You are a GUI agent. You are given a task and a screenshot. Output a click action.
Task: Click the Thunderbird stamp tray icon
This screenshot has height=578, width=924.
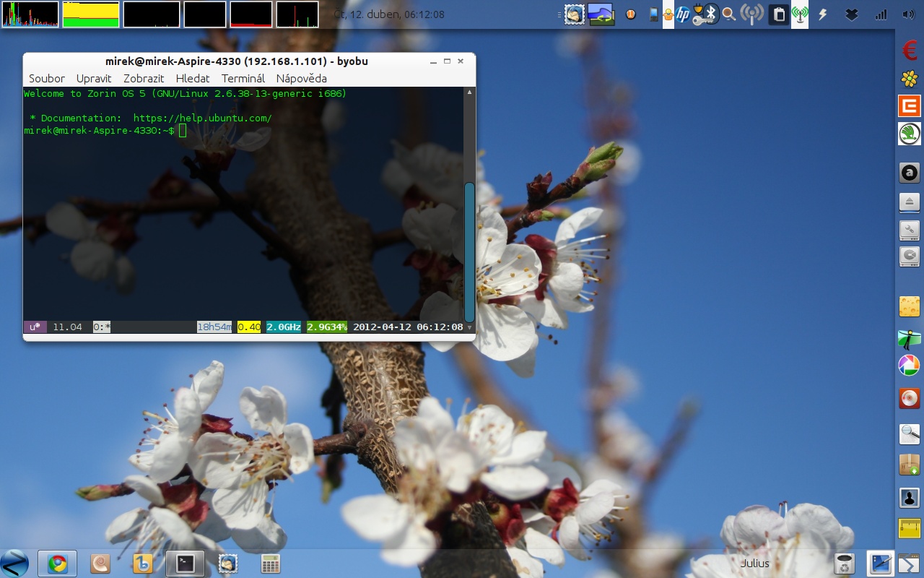pos(575,14)
